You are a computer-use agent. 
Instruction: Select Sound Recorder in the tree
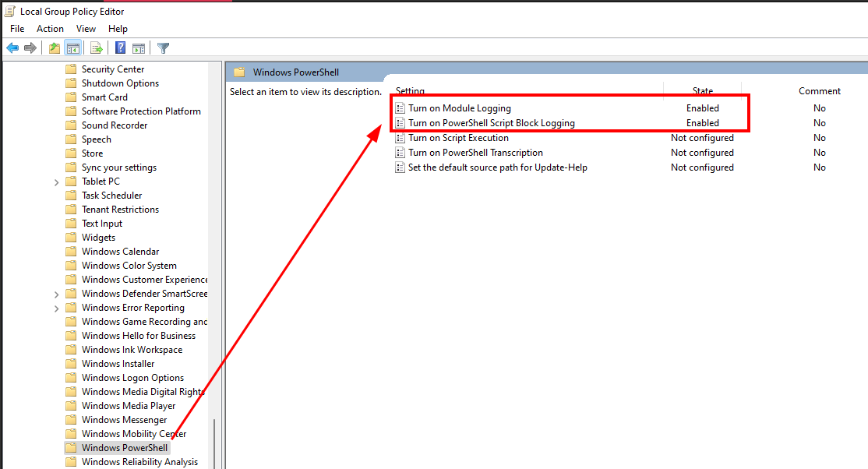coord(115,125)
